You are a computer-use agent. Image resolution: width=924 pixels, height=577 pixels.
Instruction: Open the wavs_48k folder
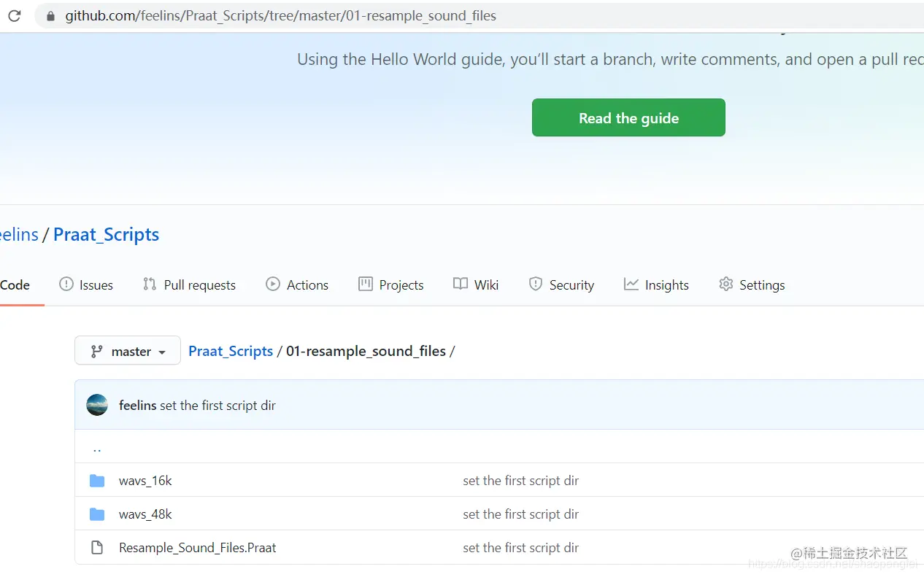[x=145, y=514]
